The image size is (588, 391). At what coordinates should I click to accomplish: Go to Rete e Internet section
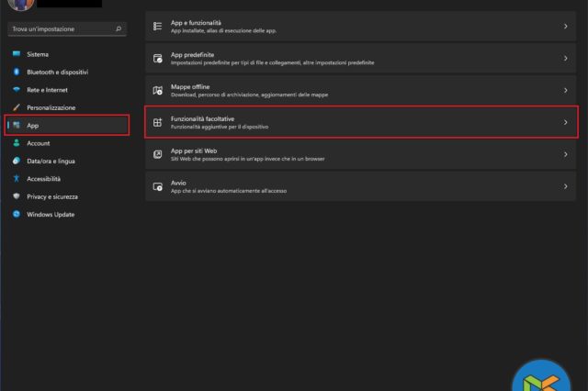point(67,90)
